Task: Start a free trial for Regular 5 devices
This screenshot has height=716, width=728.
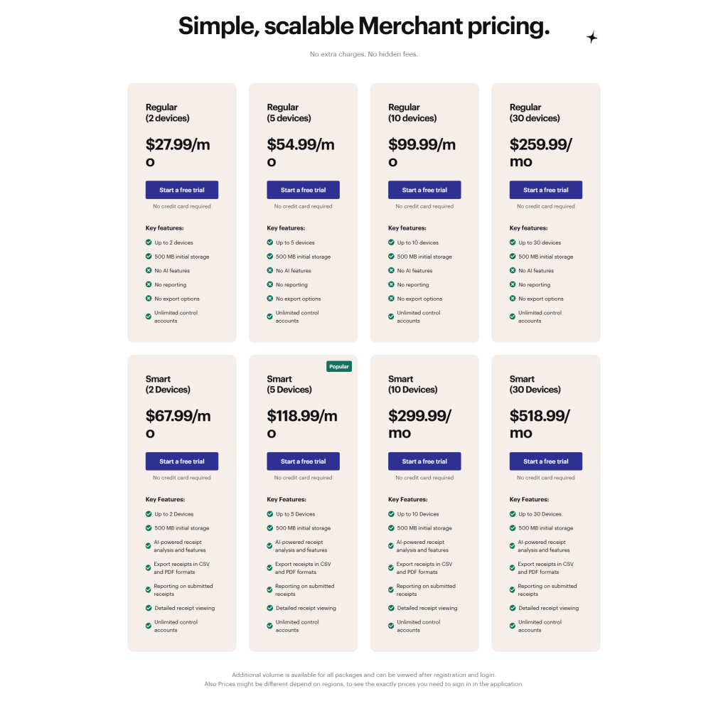Action: pos(303,190)
